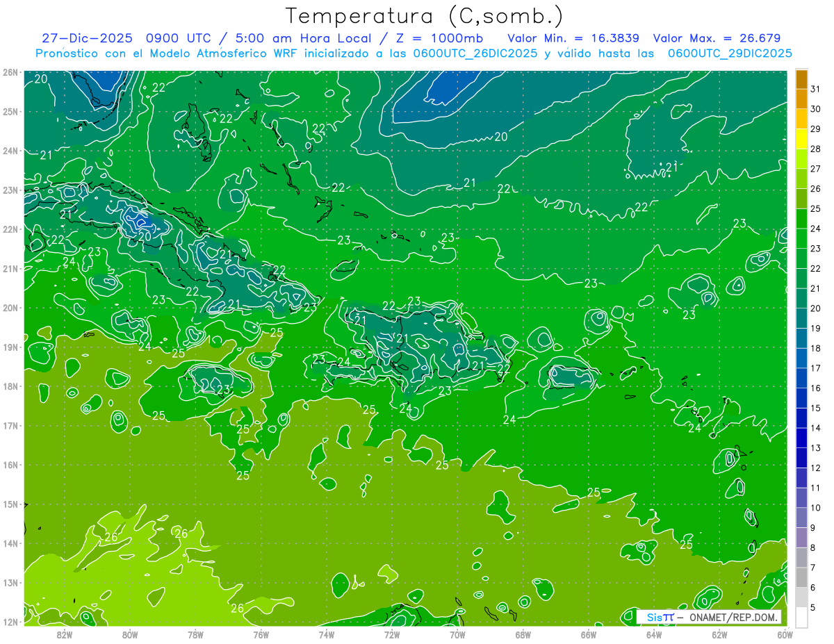The width and height of the screenshot is (834, 644).
Task: Click the '18N' latitude axis label
Action: (10, 386)
